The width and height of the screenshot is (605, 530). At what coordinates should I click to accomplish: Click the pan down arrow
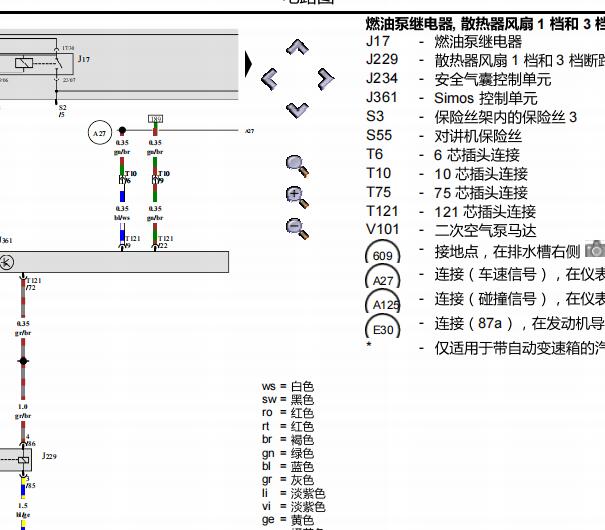(x=297, y=110)
